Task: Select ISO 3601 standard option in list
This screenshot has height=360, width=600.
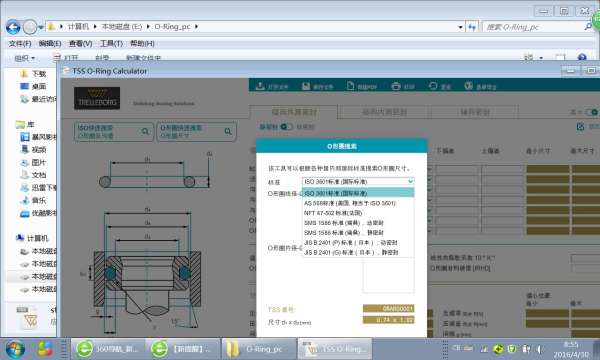Action: pyautogui.click(x=358, y=193)
